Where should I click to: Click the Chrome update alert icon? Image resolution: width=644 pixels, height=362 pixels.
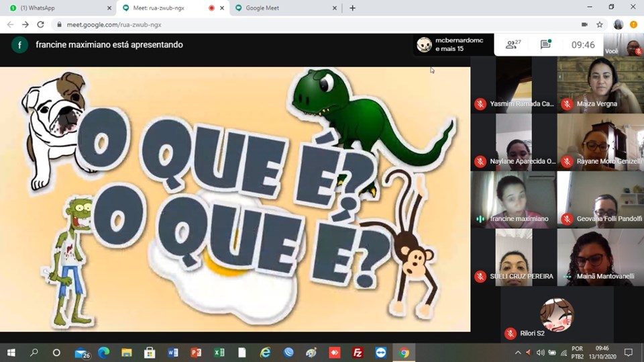point(633,24)
